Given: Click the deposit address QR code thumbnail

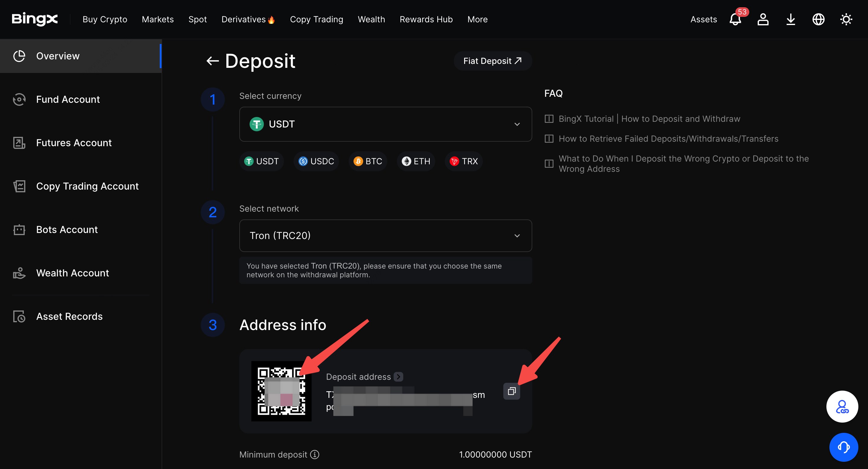Looking at the screenshot, I should [x=281, y=391].
